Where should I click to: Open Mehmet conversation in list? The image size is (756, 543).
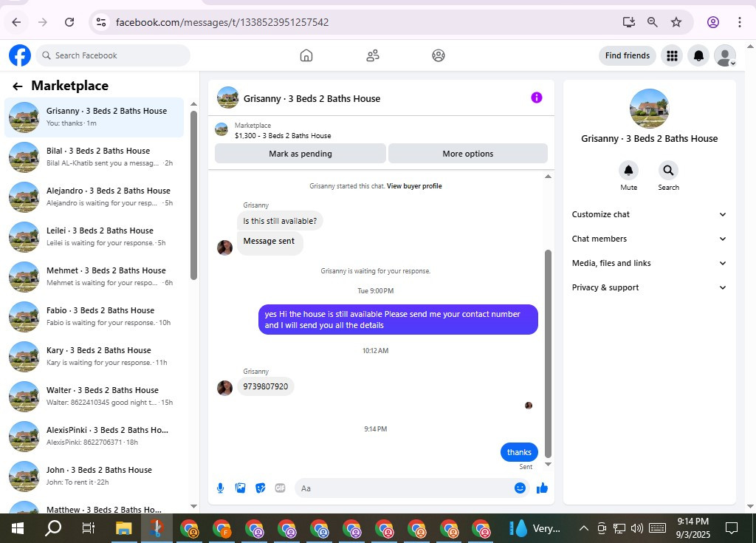[x=94, y=276]
